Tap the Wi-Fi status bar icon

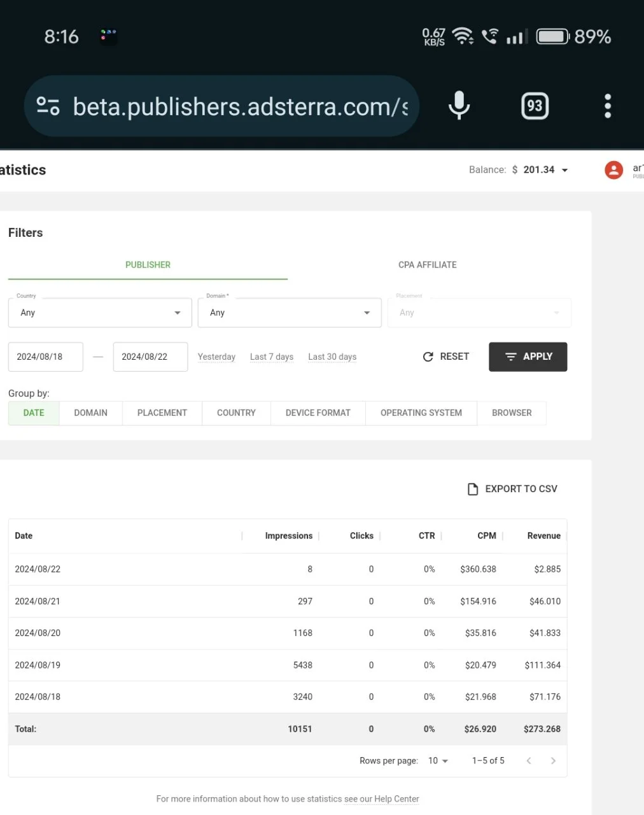(463, 36)
